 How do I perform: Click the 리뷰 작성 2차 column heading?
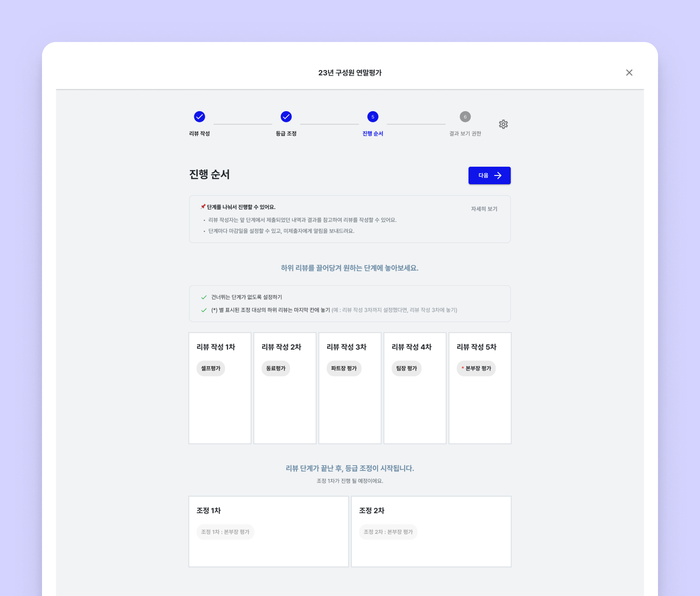281,347
